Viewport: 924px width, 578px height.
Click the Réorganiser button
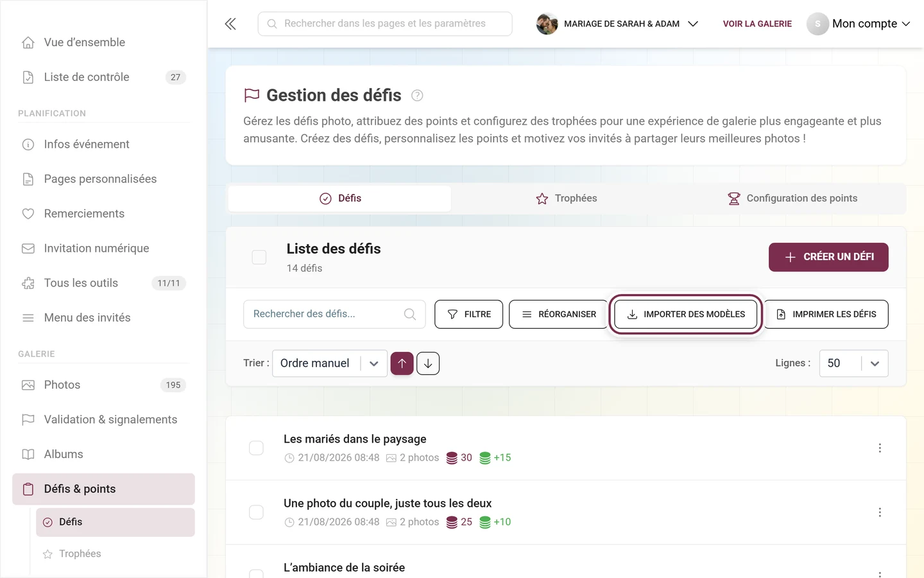coord(558,314)
